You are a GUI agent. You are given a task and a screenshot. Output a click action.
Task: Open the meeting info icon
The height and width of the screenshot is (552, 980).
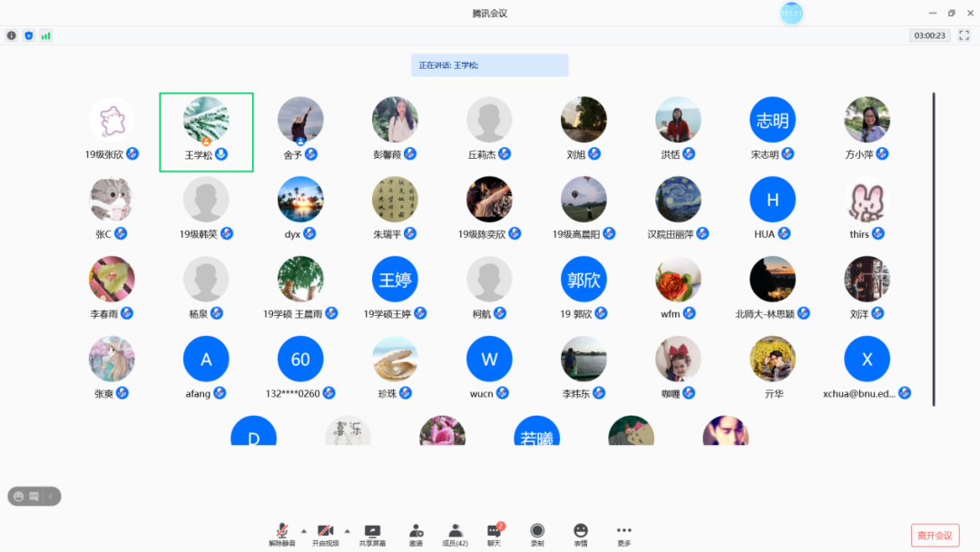(12, 35)
